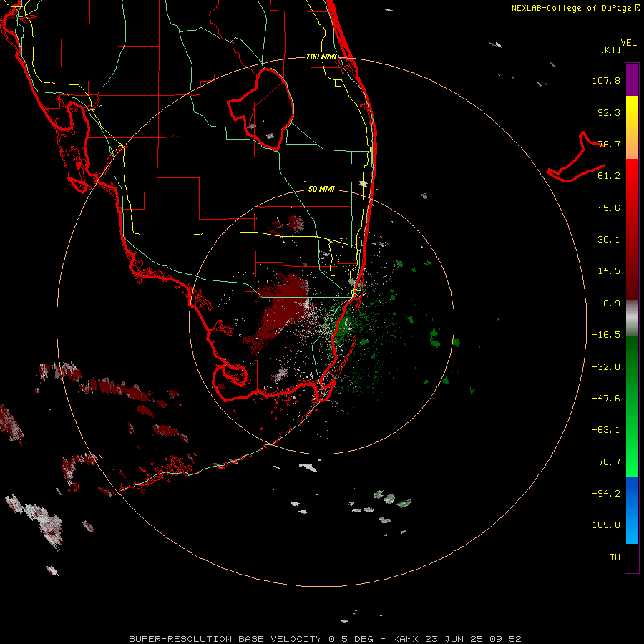Viewport: 644px width, 644px height.
Task: Click the TH label in the legend
Action: click(615, 557)
